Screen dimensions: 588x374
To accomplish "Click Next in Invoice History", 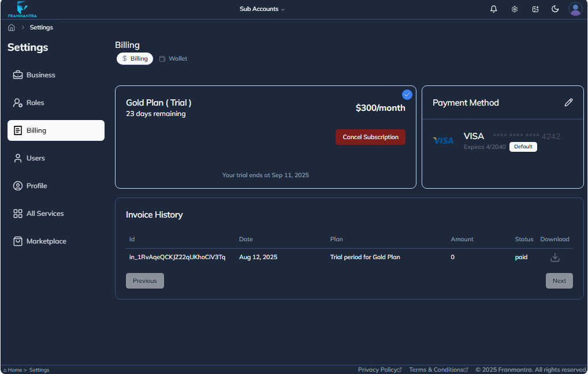I will click(x=559, y=280).
